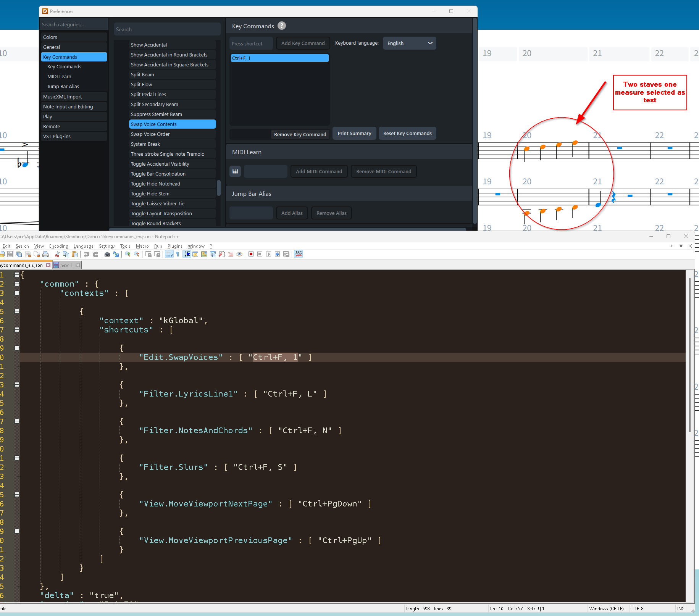Click the Add Key Command button
Screen dimensions: 699x616
303,43
